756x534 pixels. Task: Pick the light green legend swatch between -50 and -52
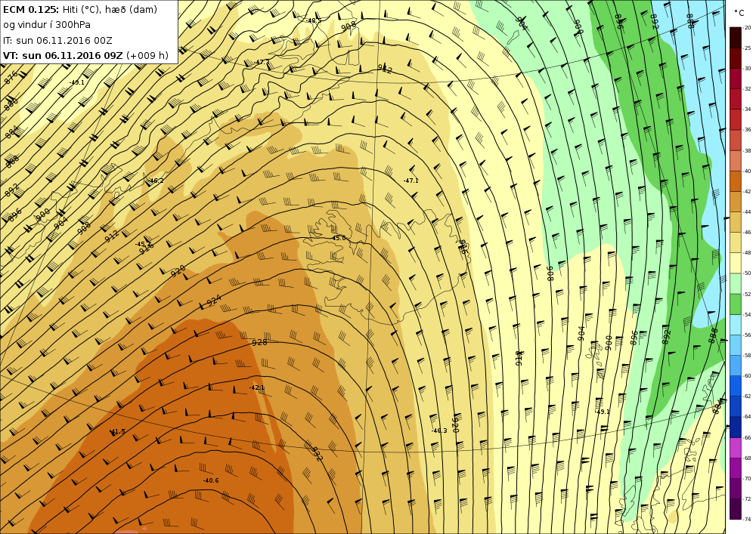tap(736, 284)
